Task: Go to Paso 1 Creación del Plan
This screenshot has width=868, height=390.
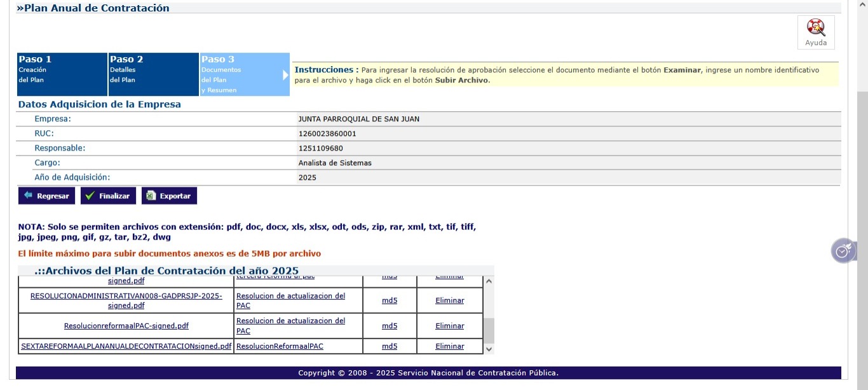Action: [62, 74]
